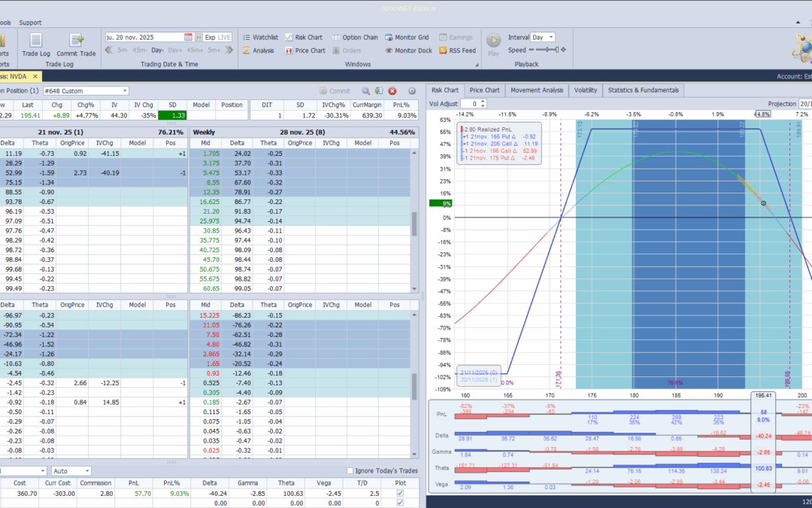Click the Vol Adjust value field

pyautogui.click(x=471, y=104)
